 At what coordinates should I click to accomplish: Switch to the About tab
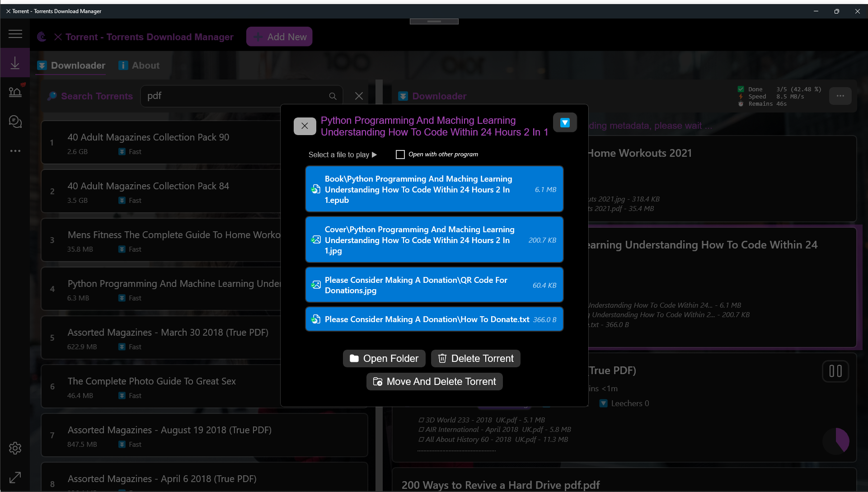tap(139, 66)
